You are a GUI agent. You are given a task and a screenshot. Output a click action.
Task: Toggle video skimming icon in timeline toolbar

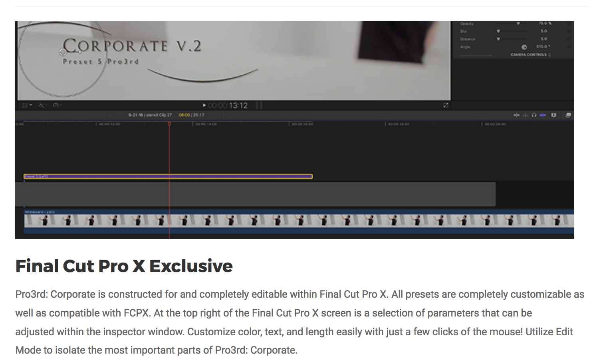(x=516, y=115)
